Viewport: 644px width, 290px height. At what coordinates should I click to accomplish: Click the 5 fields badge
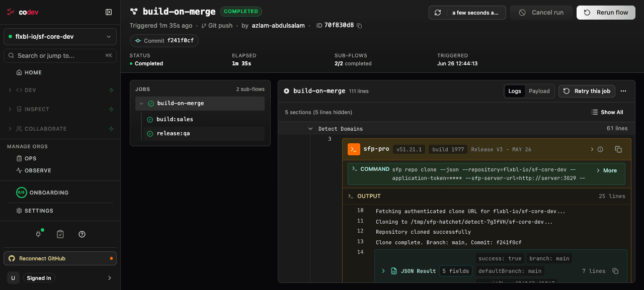tap(456, 271)
